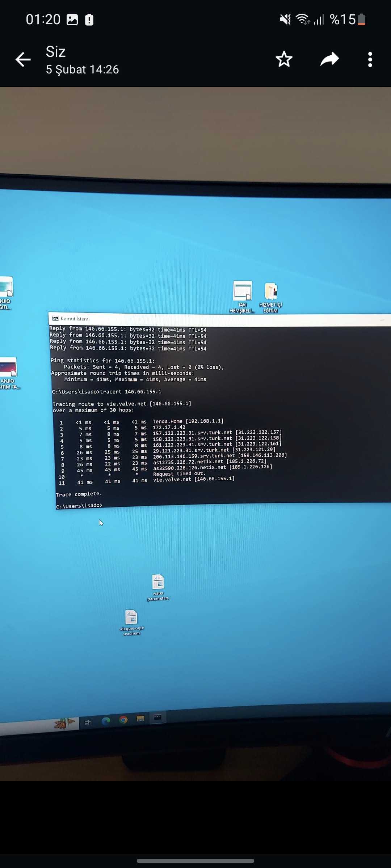The image size is (391, 868).
Task: Click the "161.122.223.31.srv.turk.net" hop
Action: [x=217, y=444]
